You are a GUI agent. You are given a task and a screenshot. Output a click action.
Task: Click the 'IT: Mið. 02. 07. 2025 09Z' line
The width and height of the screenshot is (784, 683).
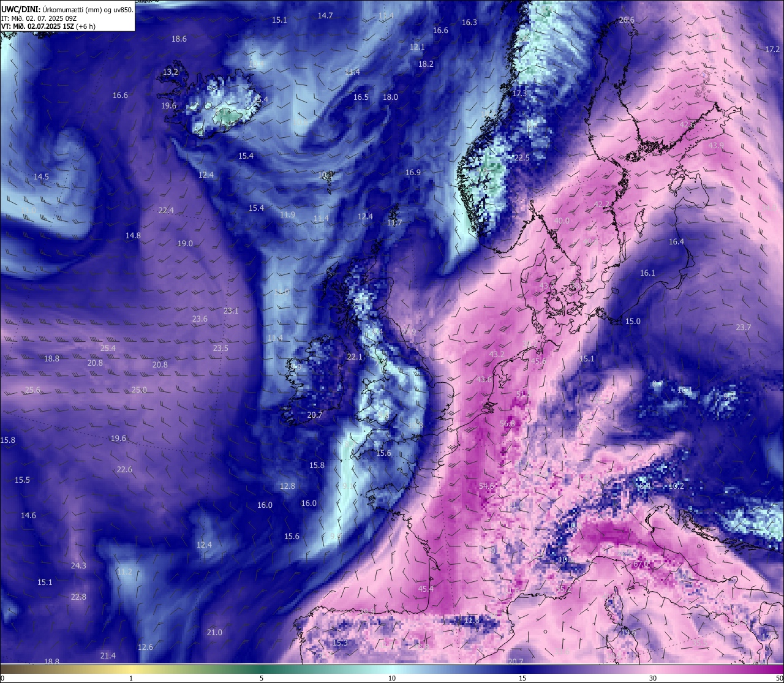(39, 18)
